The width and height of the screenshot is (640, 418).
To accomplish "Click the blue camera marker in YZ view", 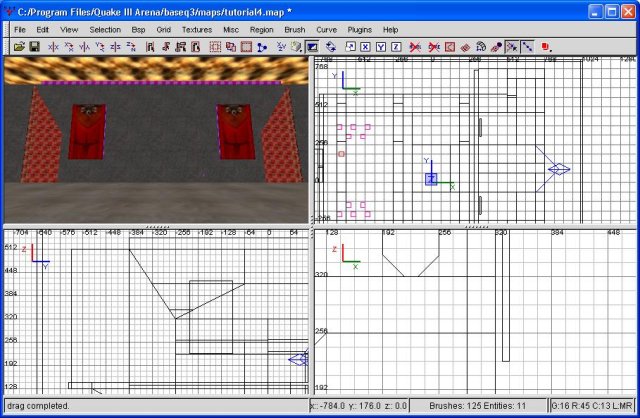I will [x=298, y=360].
